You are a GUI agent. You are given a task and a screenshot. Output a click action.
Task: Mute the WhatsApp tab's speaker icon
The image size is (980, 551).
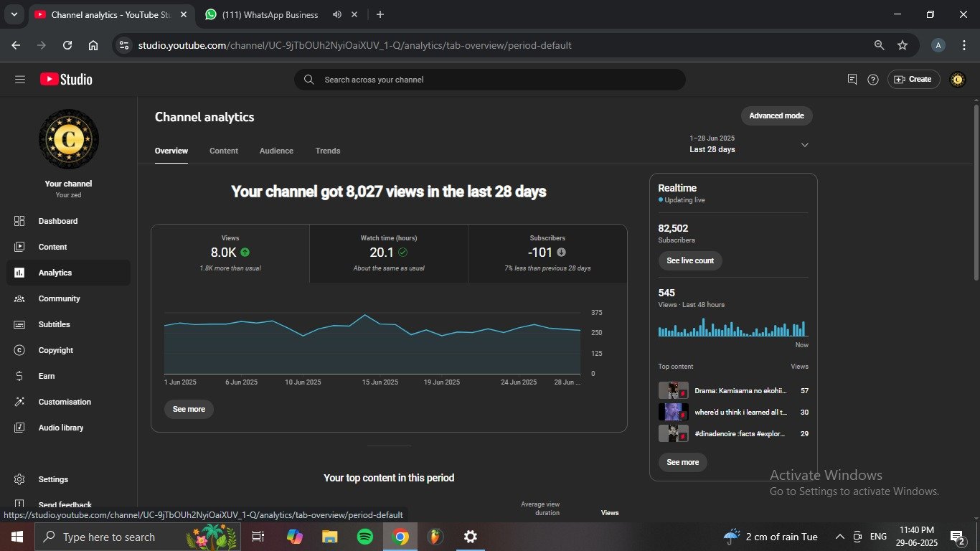click(337, 14)
